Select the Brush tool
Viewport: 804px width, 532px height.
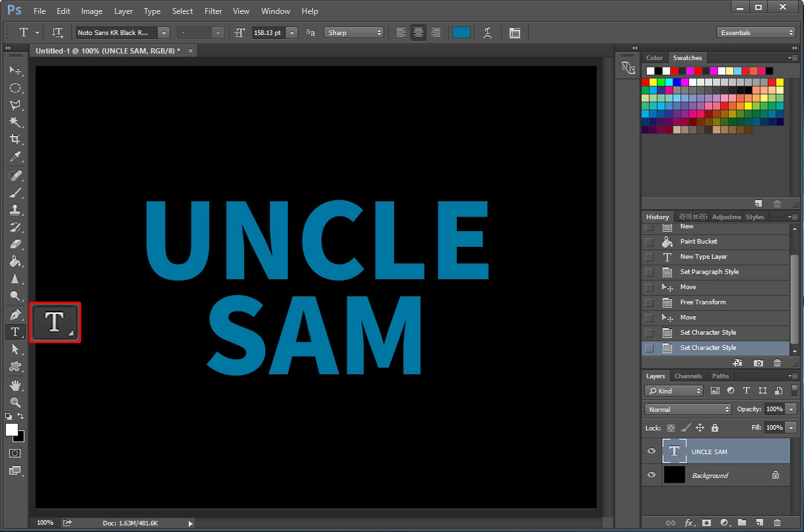(x=15, y=193)
